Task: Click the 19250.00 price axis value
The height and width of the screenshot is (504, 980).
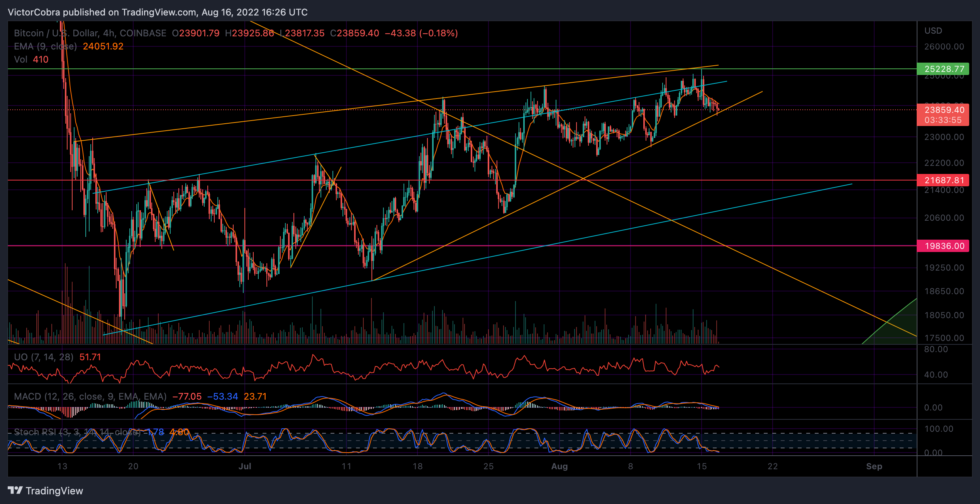Action: coord(944,267)
